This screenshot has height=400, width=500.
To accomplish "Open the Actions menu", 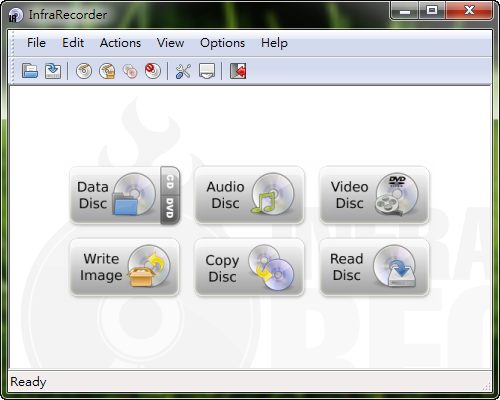I will point(120,43).
